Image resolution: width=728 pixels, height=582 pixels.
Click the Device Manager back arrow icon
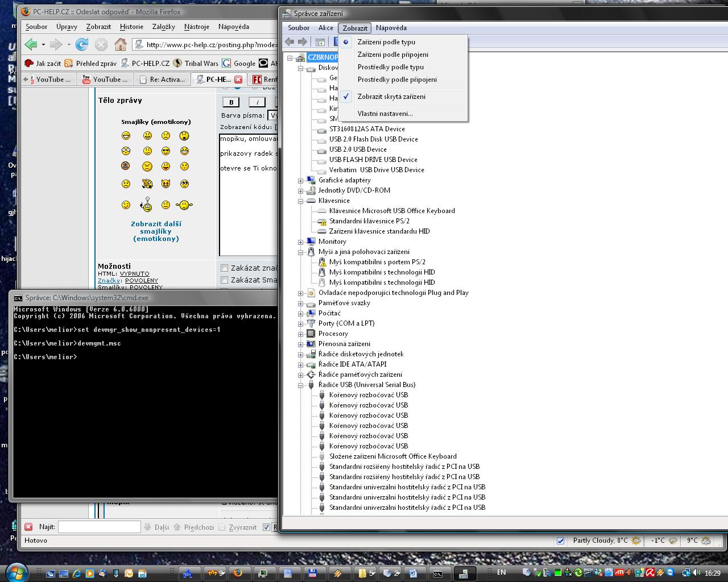click(x=289, y=42)
